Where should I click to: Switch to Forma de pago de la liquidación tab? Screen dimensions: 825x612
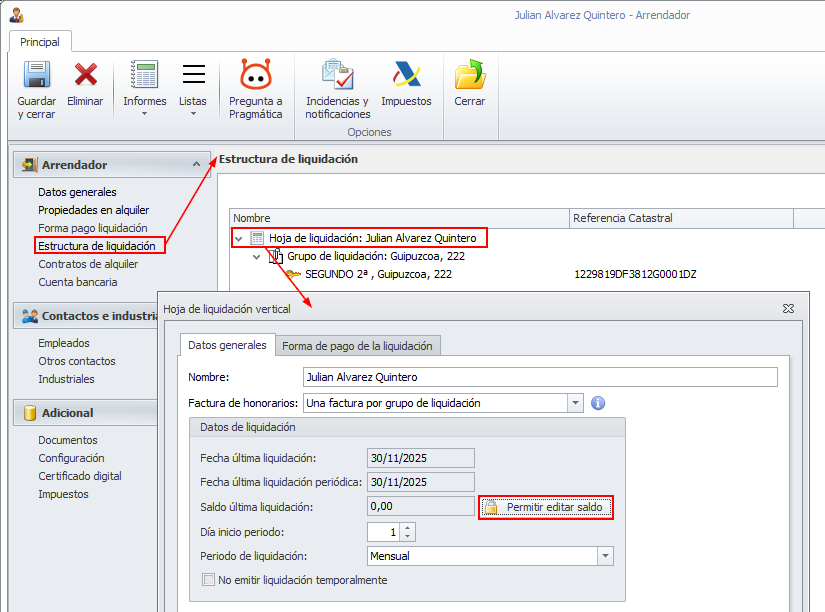[357, 346]
